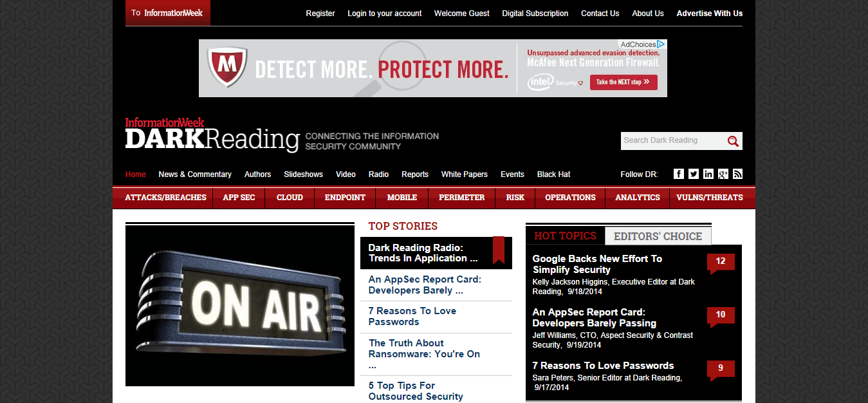868x403 pixels.
Task: Open the Perimeter section
Action: (x=461, y=198)
